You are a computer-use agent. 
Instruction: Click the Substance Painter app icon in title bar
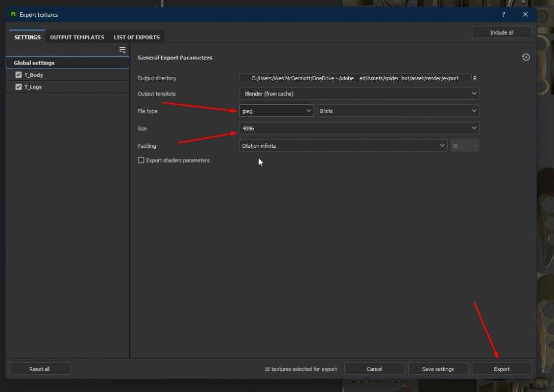[13, 15]
